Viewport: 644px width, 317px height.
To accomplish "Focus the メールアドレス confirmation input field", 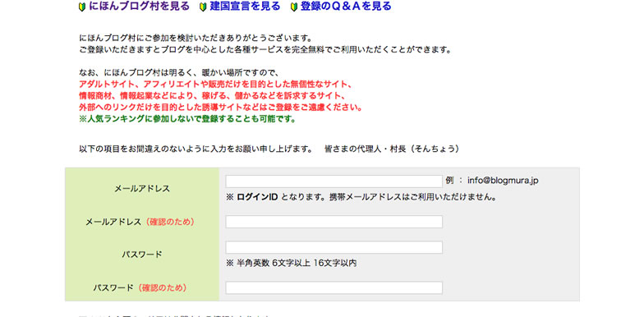I will tap(333, 222).
